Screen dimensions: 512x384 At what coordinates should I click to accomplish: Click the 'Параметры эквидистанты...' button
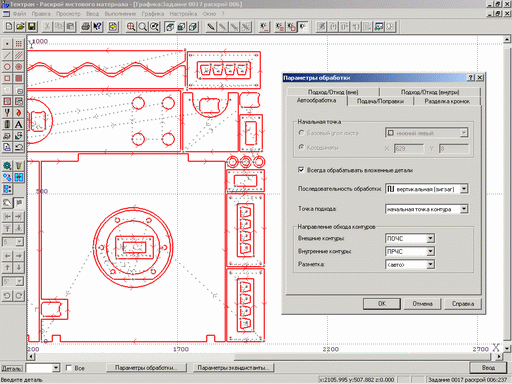click(233, 368)
